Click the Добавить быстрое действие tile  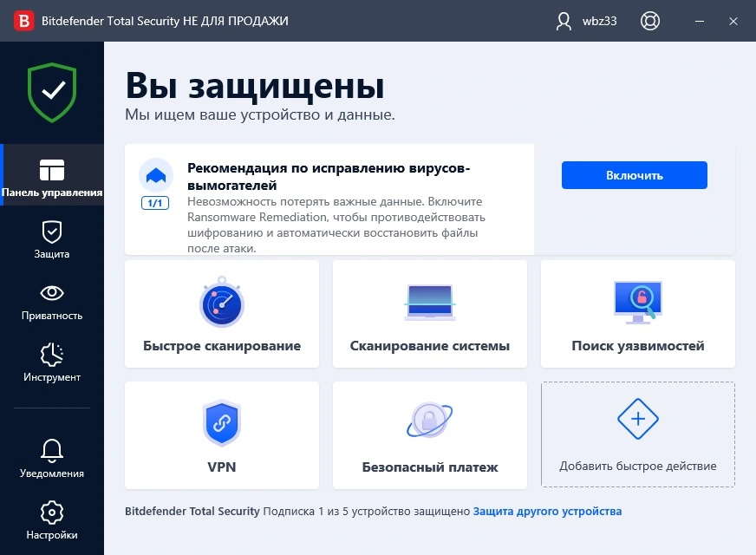tap(638, 434)
